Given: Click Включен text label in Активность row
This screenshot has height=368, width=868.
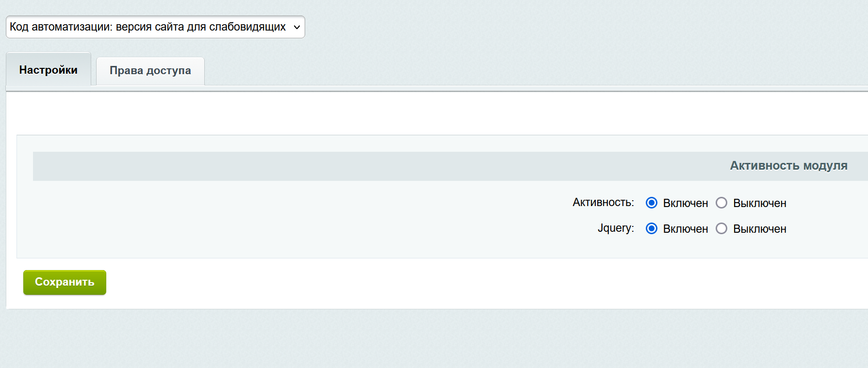Looking at the screenshot, I should tap(685, 203).
